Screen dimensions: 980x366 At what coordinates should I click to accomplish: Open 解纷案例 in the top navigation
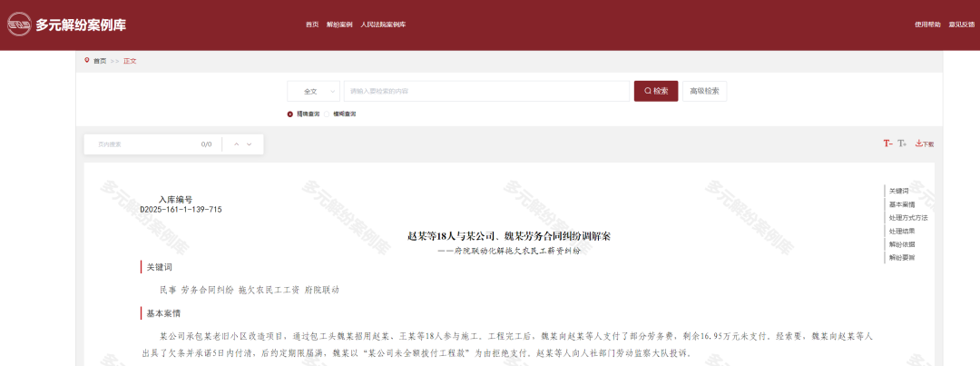(x=339, y=25)
